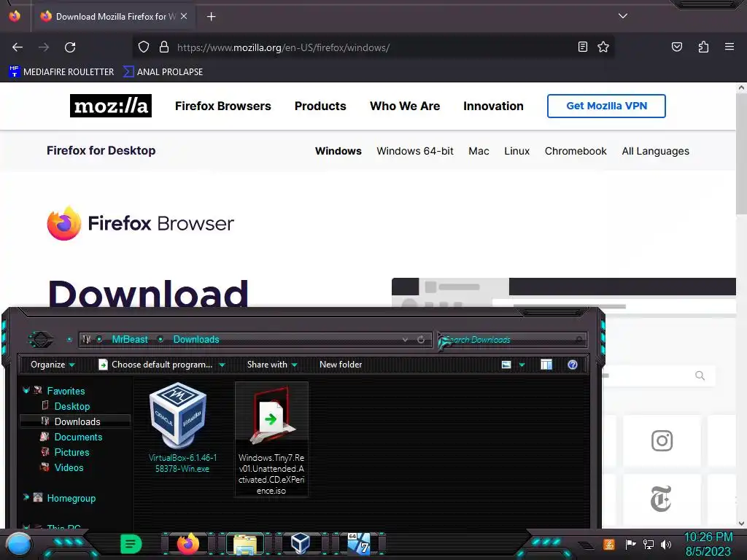The width and height of the screenshot is (747, 560).
Task: Open the Innovation menu
Action: click(x=493, y=106)
